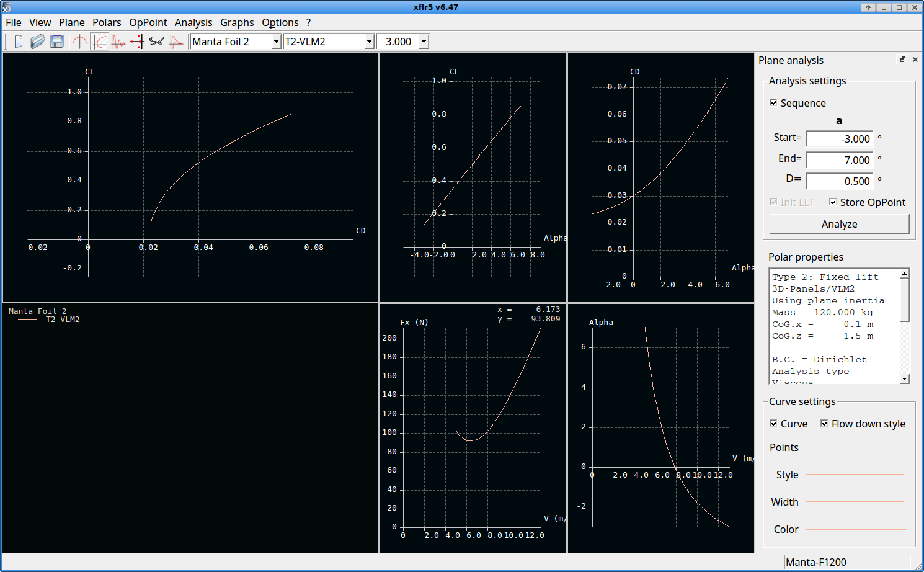Image resolution: width=924 pixels, height=572 pixels.
Task: Close the Plane analysis panel
Action: point(915,60)
